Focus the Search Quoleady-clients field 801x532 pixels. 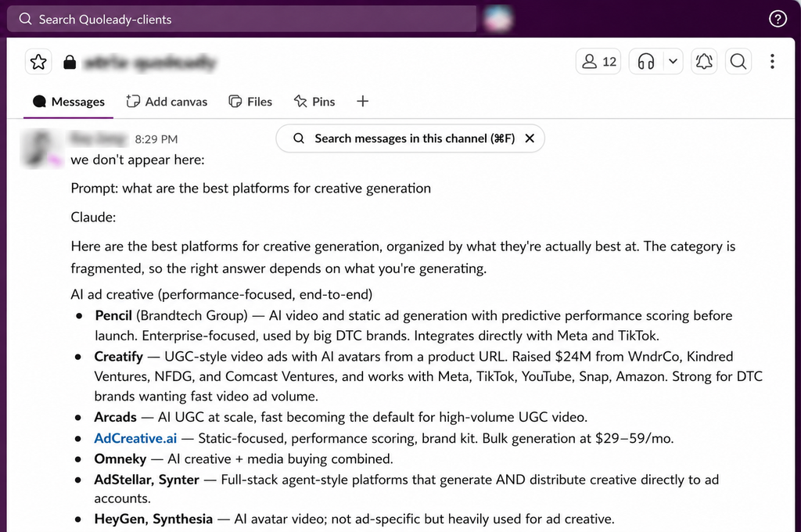pos(242,19)
